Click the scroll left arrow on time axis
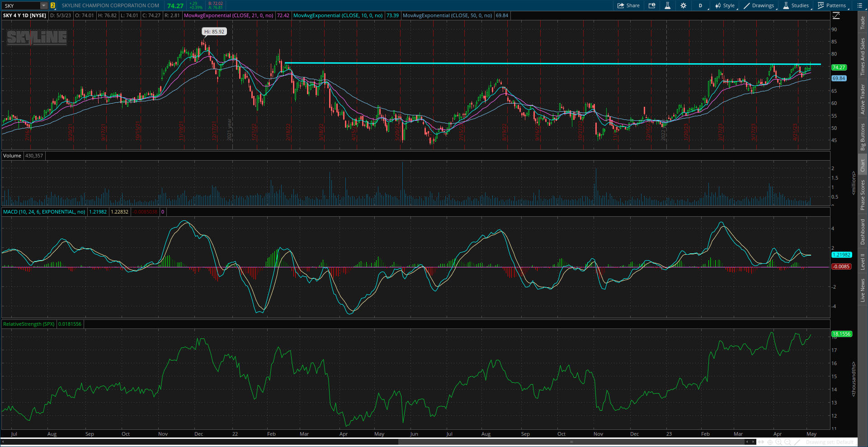 [x=747, y=442]
